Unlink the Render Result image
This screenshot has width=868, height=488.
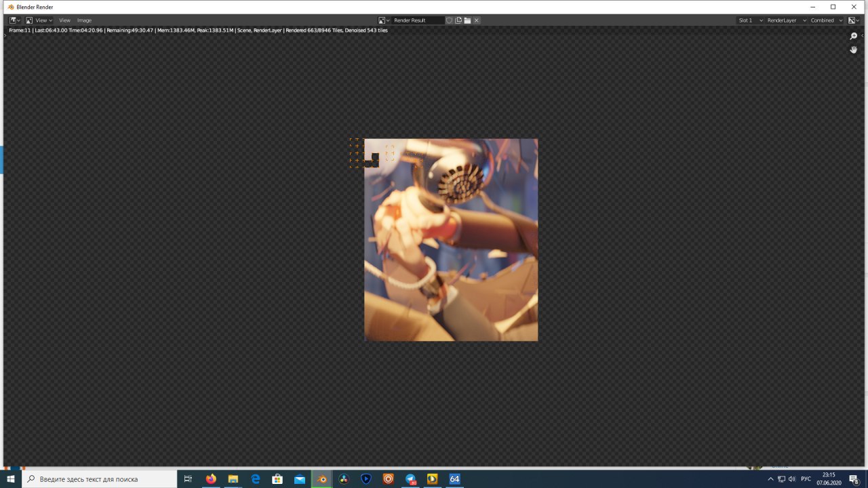(476, 20)
